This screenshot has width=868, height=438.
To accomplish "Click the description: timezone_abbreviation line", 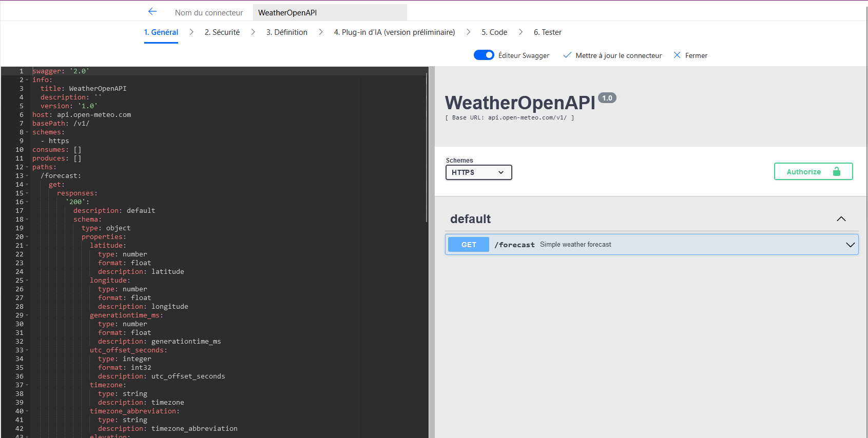I will [168, 429].
